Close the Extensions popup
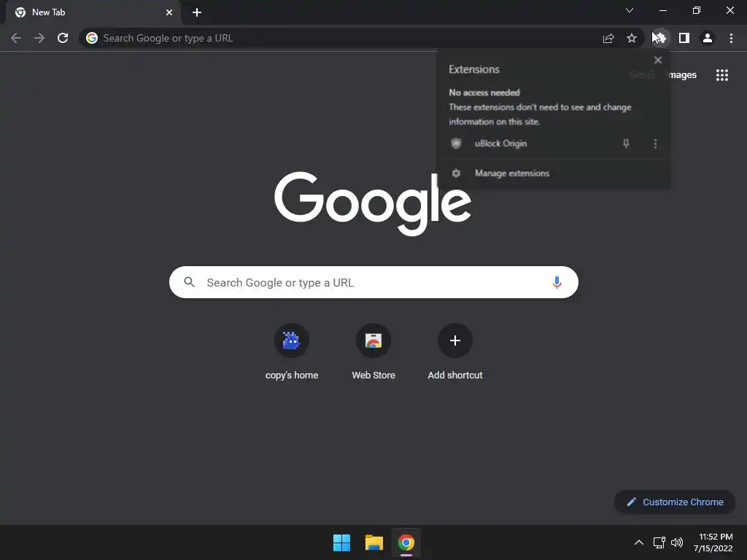The width and height of the screenshot is (747, 560). pos(658,60)
